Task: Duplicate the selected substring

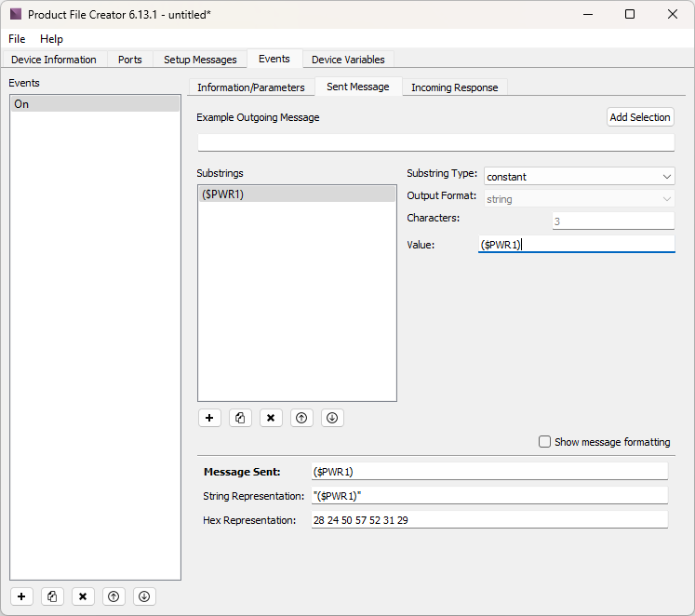Action: click(x=240, y=418)
